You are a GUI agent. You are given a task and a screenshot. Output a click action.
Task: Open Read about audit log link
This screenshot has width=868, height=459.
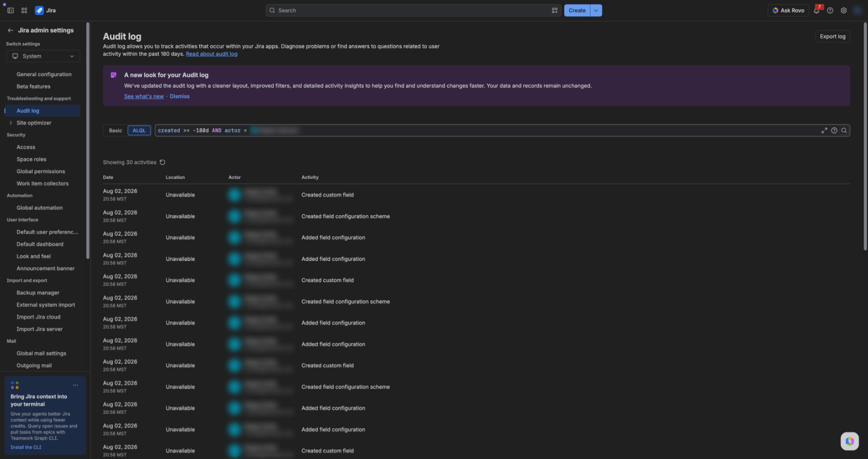pos(212,54)
